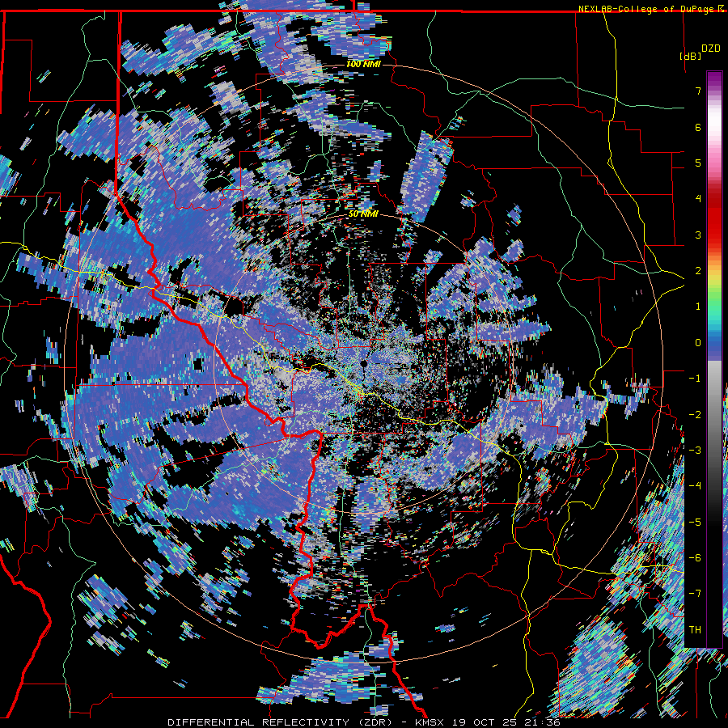728x728 pixels.
Task: Click legend value -5 on color scale
Action: coord(695,523)
